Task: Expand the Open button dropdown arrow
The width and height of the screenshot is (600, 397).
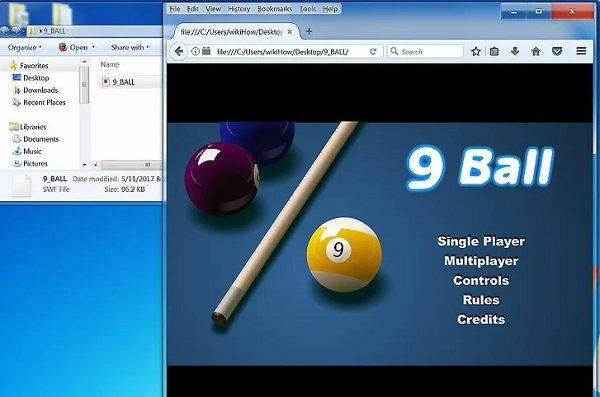Action: pos(93,47)
